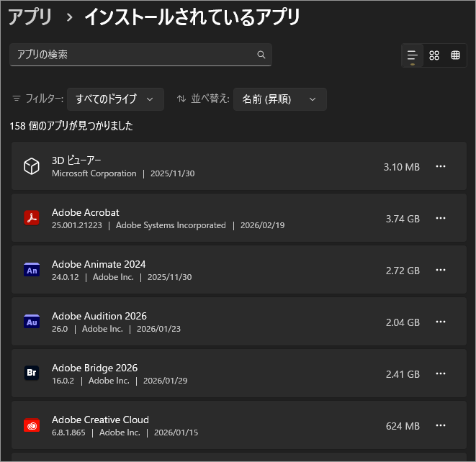This screenshot has width=476, height=462.
Task: Click the Adobe Creative Cloud icon
Action: coord(32,425)
